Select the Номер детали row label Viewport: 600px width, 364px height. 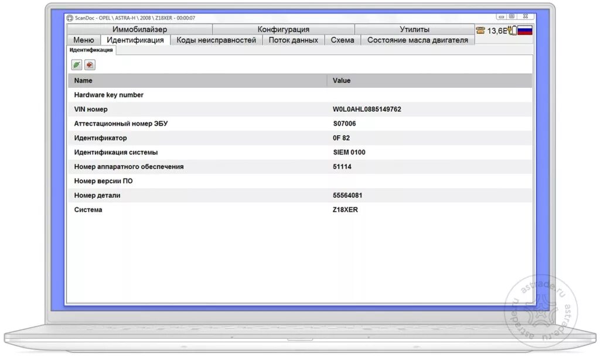[x=97, y=195]
